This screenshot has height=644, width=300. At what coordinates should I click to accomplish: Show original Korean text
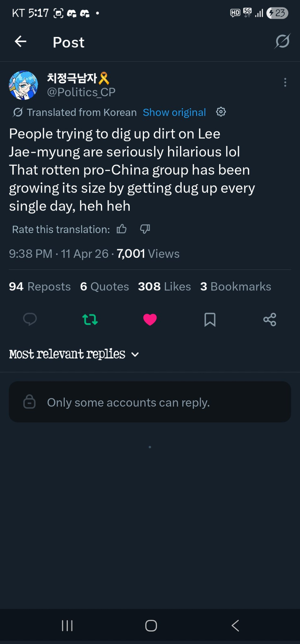click(x=174, y=112)
